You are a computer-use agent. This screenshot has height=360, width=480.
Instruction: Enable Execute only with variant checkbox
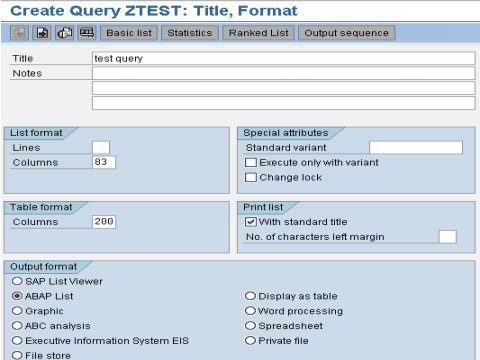click(251, 163)
